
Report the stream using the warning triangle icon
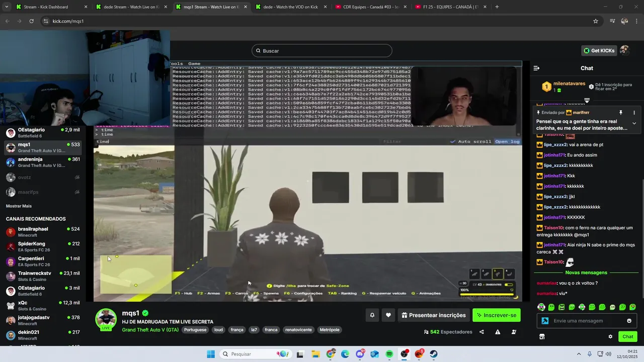pos(498,332)
